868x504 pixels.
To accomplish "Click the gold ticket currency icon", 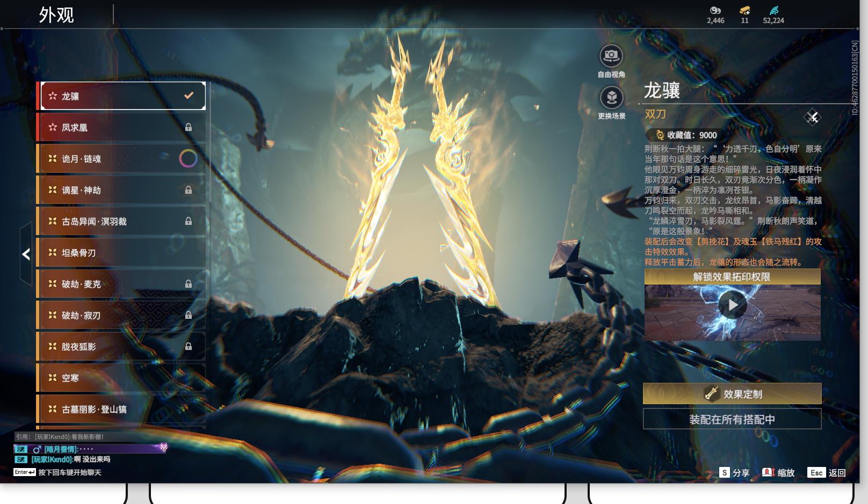I will (x=744, y=10).
